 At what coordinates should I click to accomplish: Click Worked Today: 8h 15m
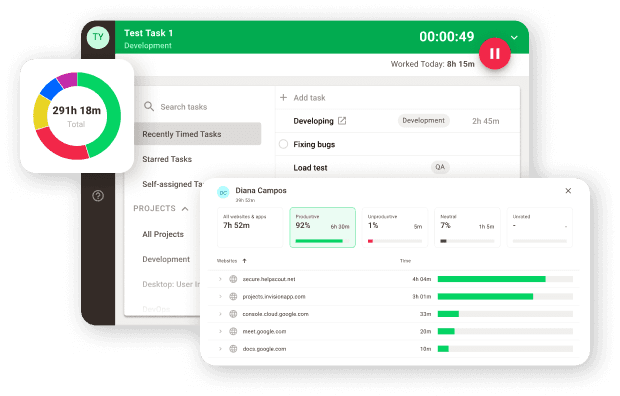[x=433, y=64]
